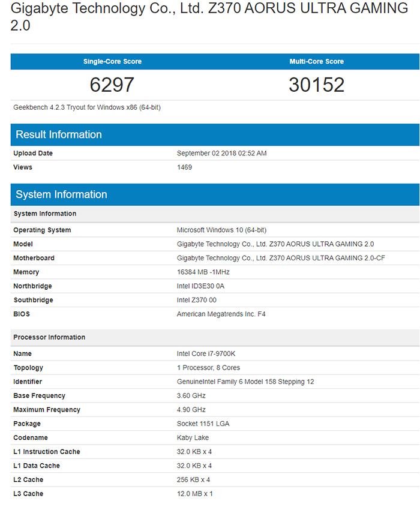Image resolution: width=420 pixels, height=510 pixels.
Task: Click the Geekbench 4.2.3 Tryout version line
Action: coord(87,107)
